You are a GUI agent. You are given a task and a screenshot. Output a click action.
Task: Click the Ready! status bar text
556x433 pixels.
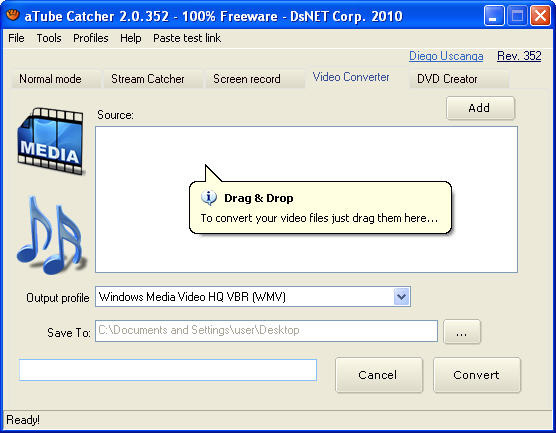23,420
